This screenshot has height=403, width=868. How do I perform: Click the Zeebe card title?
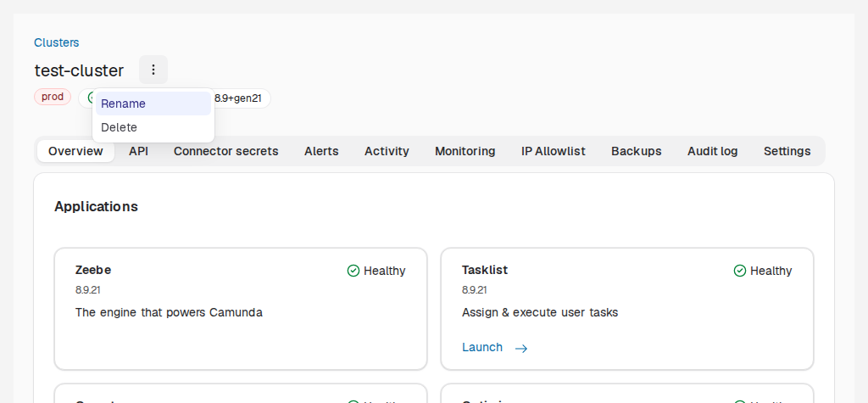[93, 270]
